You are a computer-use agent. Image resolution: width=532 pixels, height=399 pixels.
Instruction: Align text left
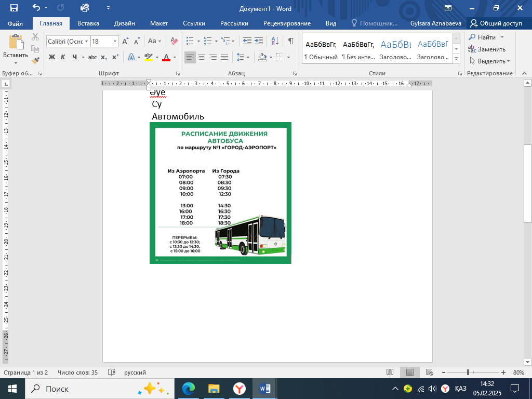[x=190, y=57]
